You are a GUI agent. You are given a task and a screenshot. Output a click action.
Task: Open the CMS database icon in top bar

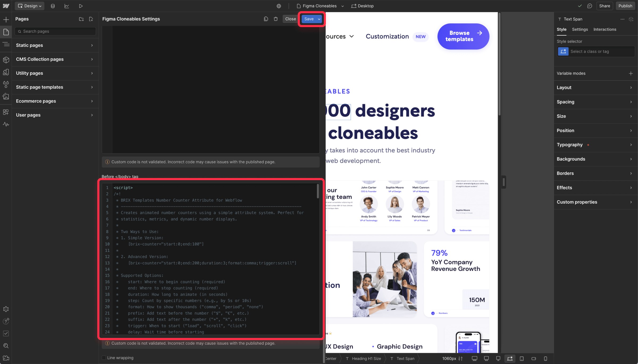(x=53, y=6)
